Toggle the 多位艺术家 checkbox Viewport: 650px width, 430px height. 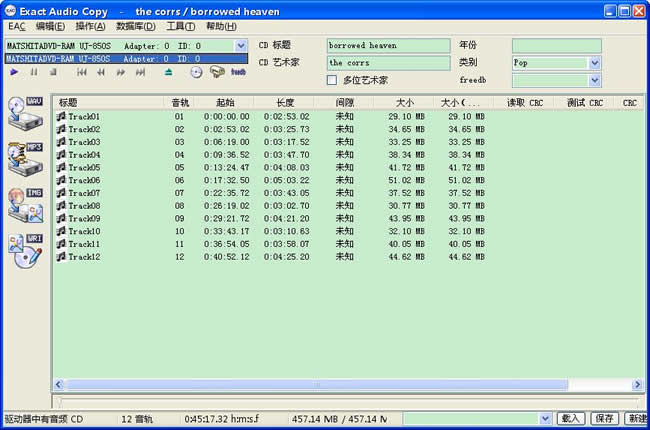[x=332, y=80]
